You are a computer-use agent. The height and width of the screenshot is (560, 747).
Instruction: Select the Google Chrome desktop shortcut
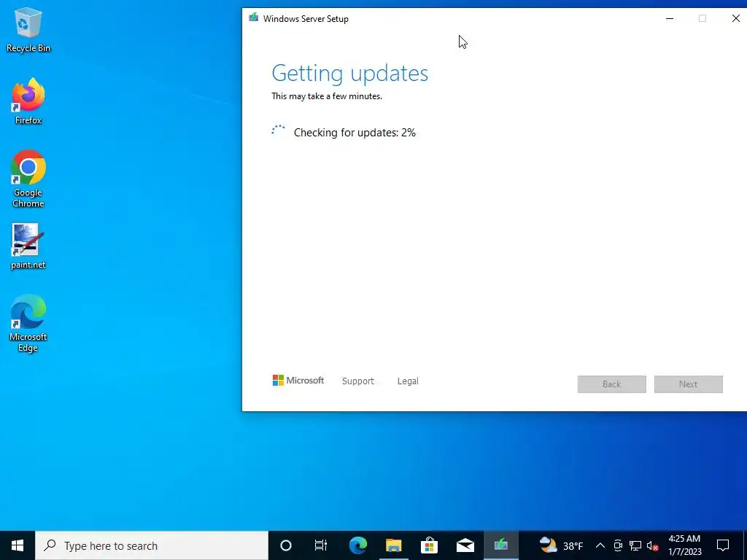click(x=28, y=179)
